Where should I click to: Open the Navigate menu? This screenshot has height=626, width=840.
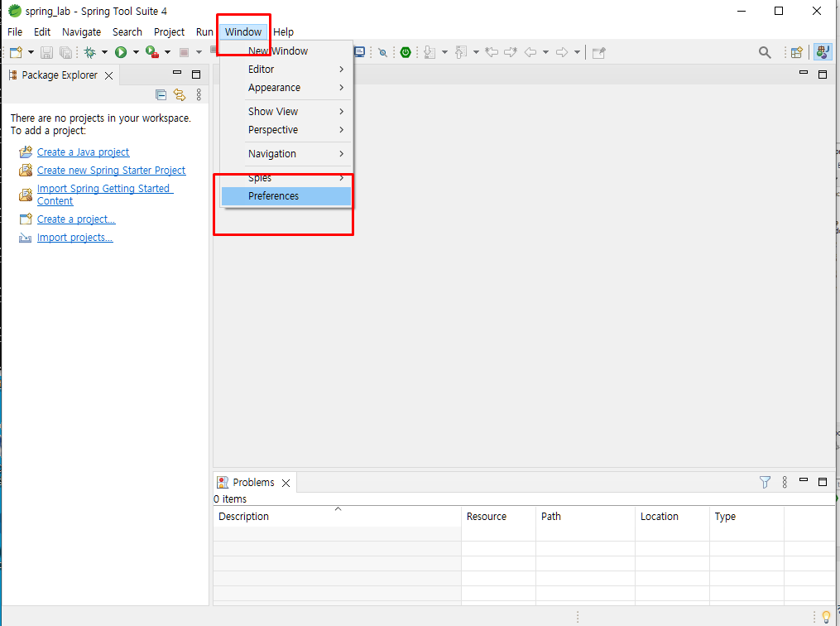81,31
